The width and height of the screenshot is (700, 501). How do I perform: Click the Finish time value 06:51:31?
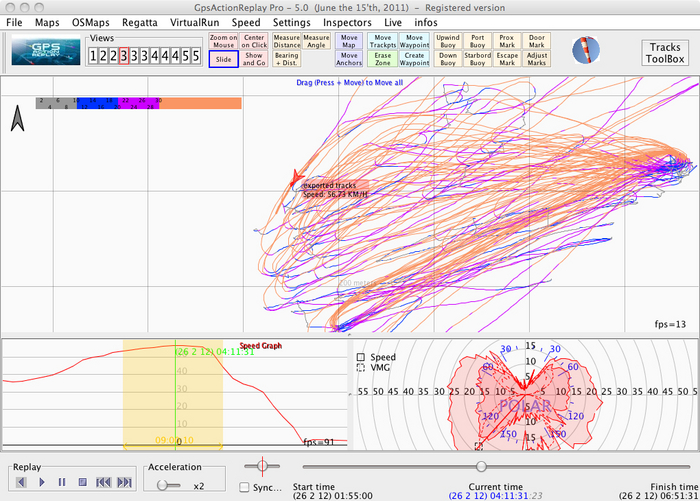click(x=659, y=496)
